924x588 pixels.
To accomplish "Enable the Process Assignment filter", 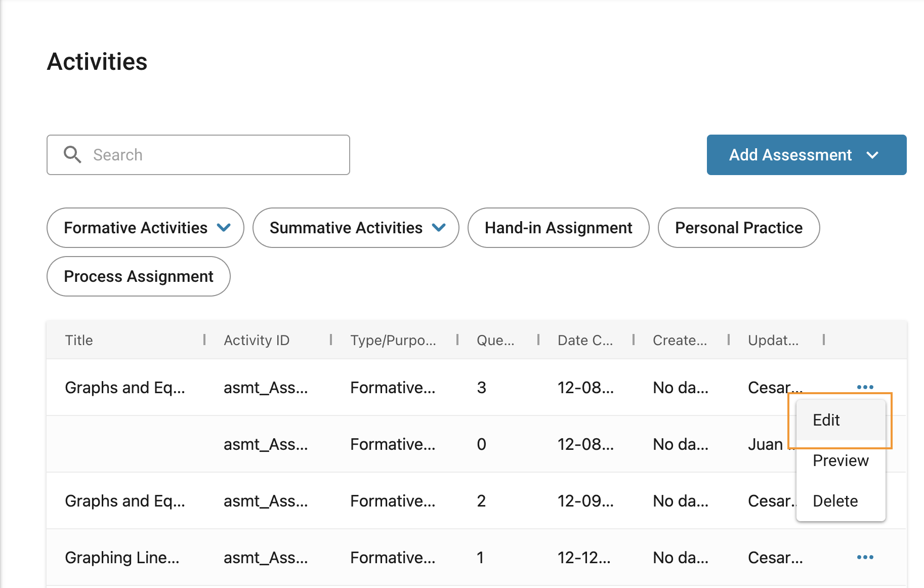I will click(138, 276).
